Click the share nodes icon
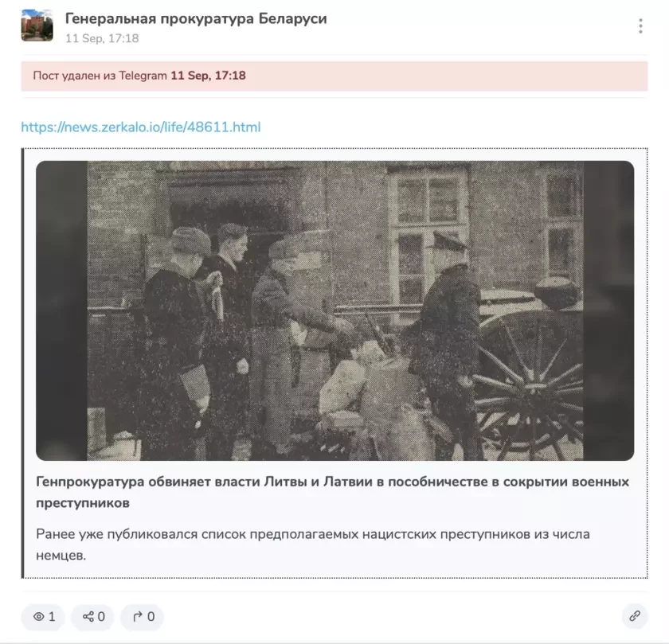669x644 pixels. pyautogui.click(x=88, y=616)
